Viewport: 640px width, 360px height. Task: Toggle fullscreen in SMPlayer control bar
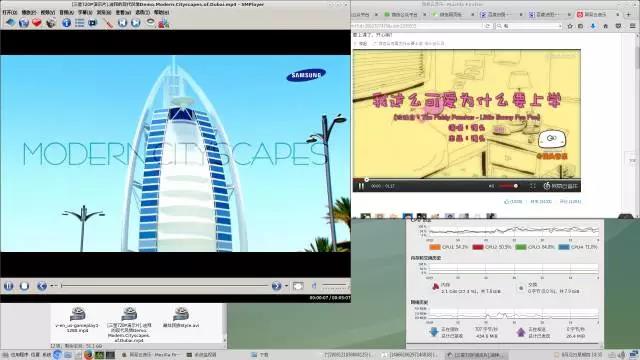click(298, 286)
